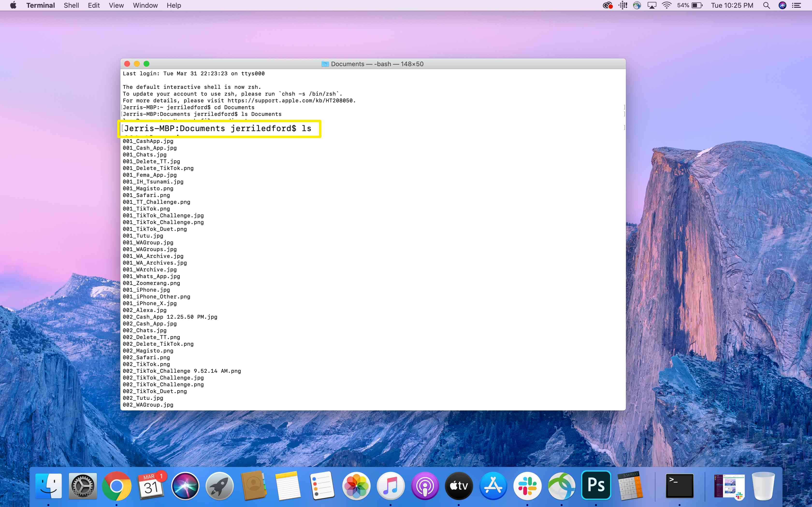Click the Spotlight search icon
Viewport: 812px width, 507px height.
click(x=766, y=5)
